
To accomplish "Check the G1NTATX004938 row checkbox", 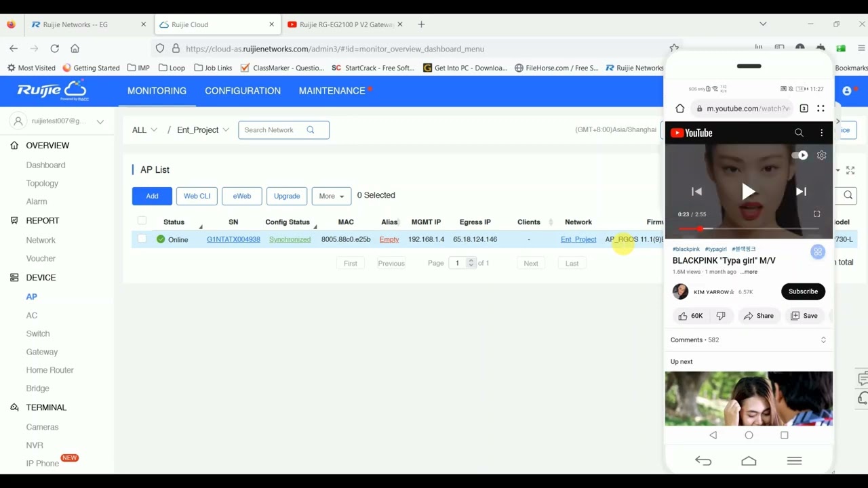I will click(x=142, y=239).
